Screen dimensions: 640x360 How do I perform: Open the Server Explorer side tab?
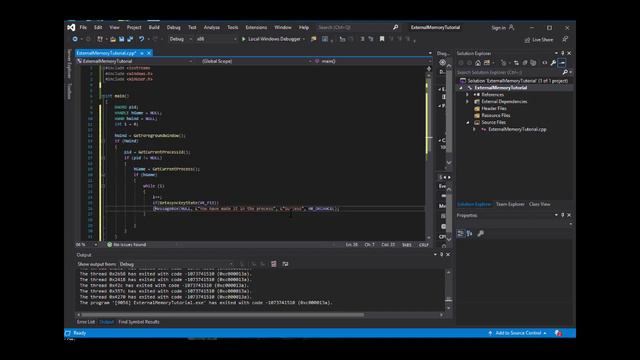(69, 64)
